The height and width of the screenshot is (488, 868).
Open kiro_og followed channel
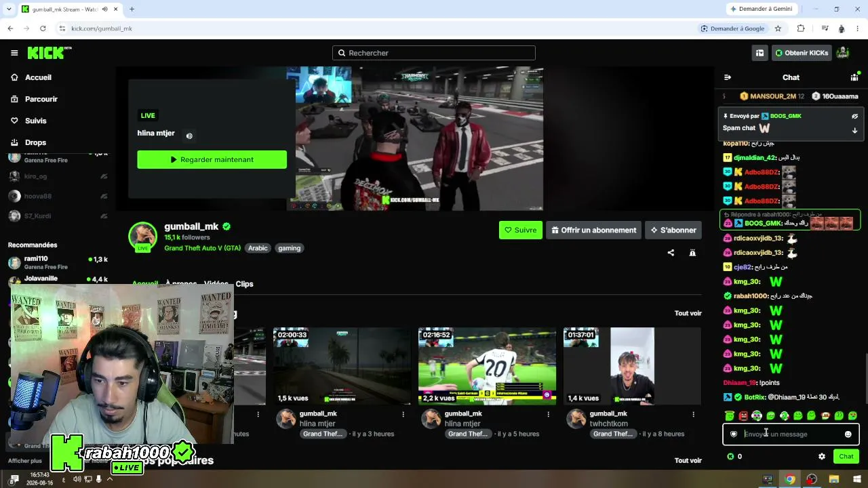(x=58, y=176)
